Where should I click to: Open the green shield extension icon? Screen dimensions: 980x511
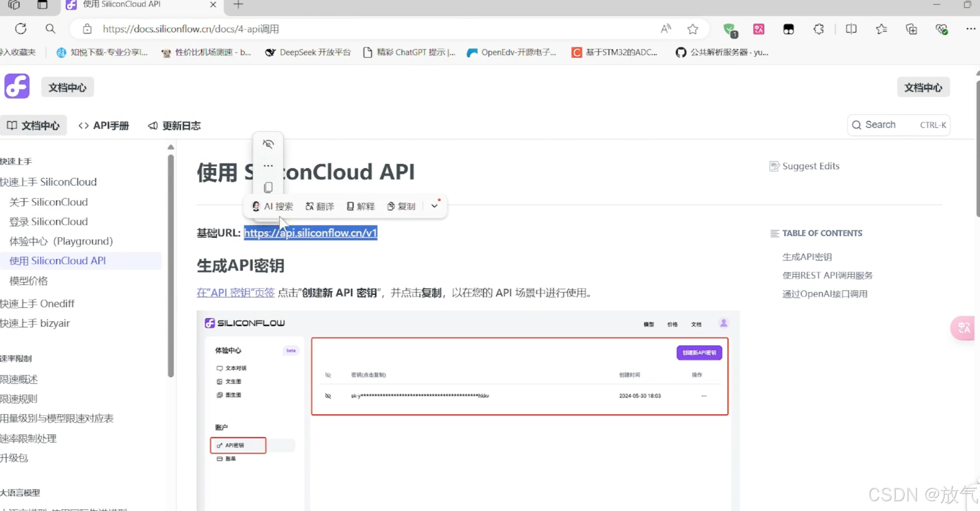click(x=730, y=30)
